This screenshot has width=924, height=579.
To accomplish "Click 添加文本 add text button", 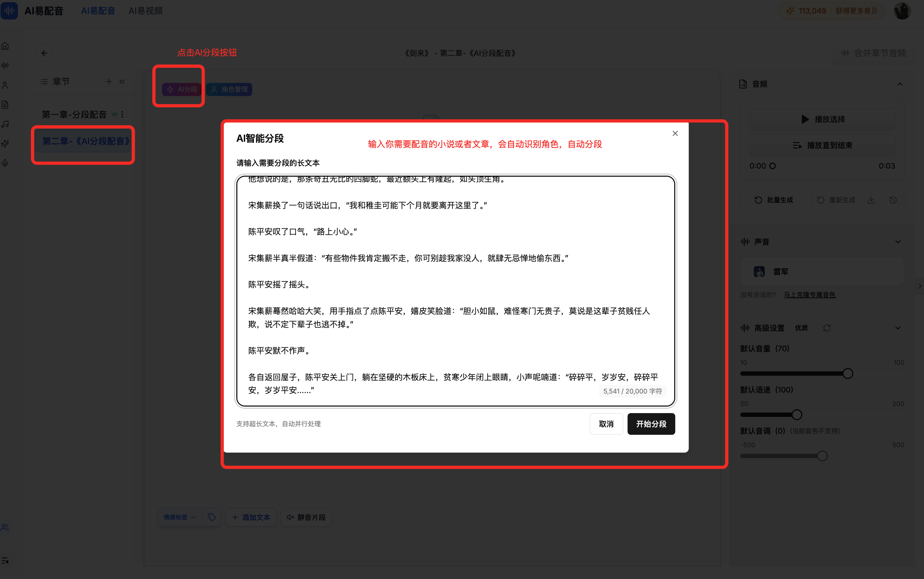I will (x=251, y=517).
